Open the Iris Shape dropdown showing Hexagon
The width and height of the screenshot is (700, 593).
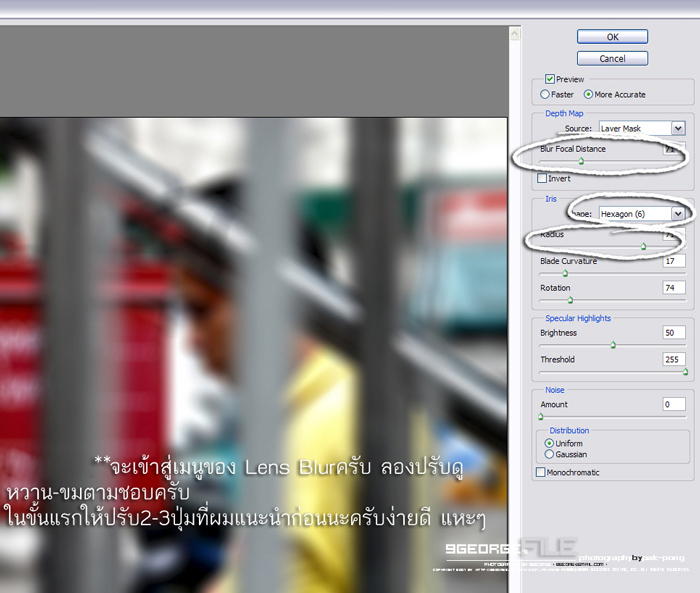pyautogui.click(x=642, y=214)
